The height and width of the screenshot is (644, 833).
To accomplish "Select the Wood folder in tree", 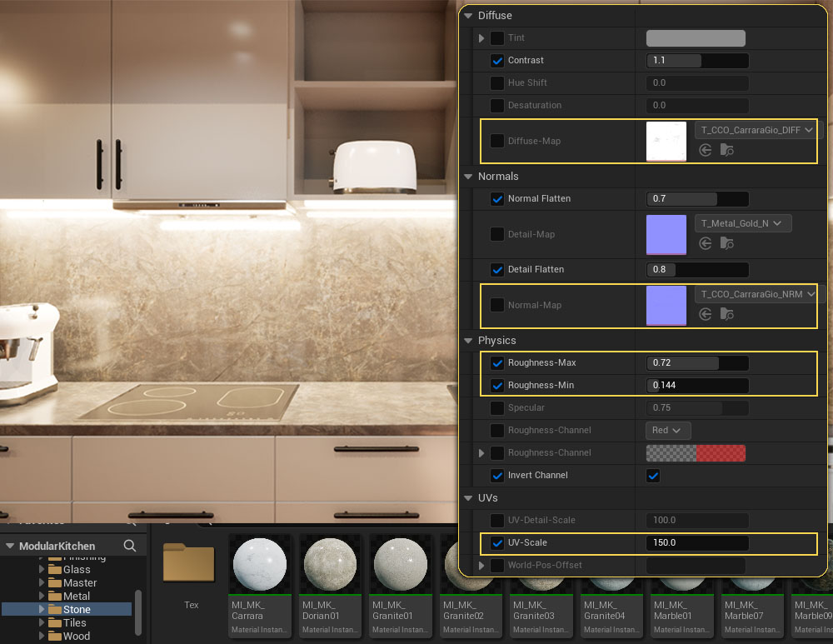I will pyautogui.click(x=77, y=636).
